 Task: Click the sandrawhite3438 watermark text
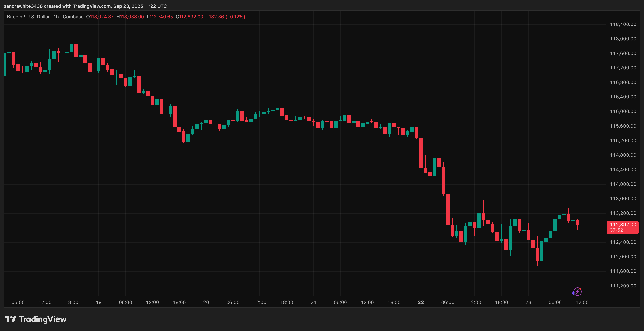click(24, 6)
